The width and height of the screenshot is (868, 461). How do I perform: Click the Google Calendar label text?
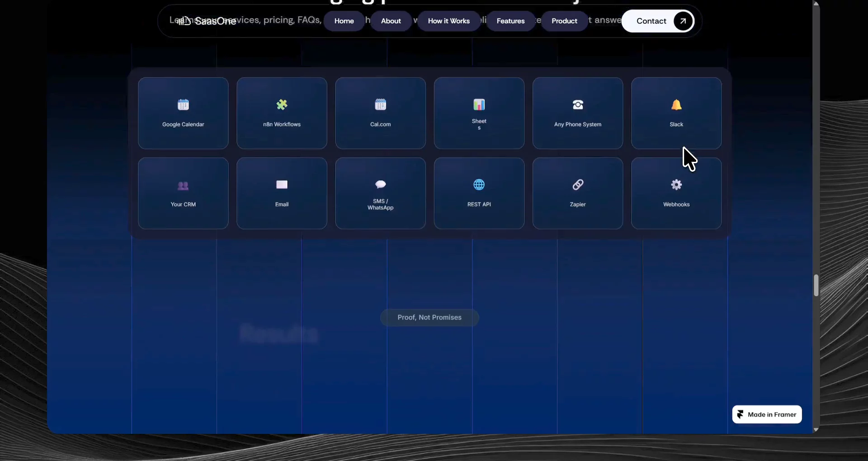pyautogui.click(x=183, y=124)
